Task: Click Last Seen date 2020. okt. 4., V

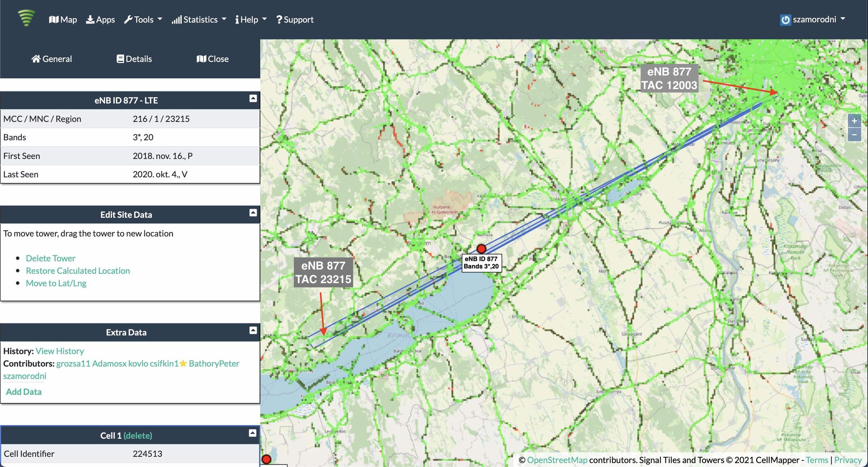Action: [x=160, y=174]
